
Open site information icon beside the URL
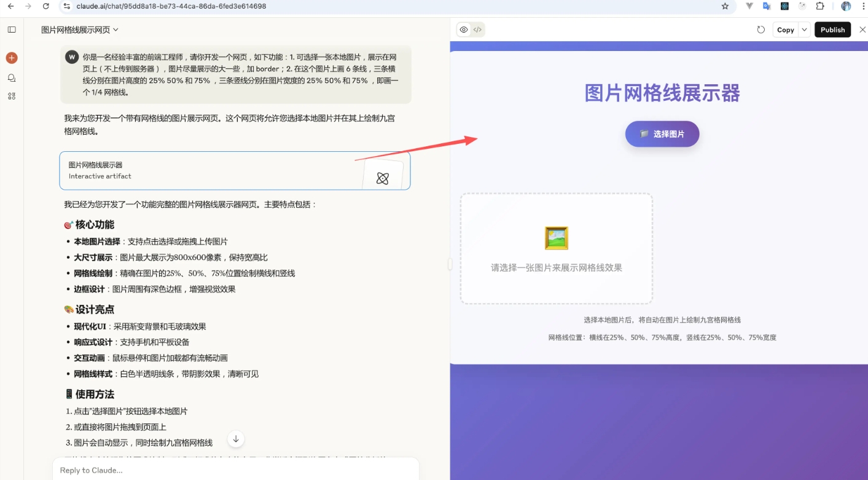(67, 6)
